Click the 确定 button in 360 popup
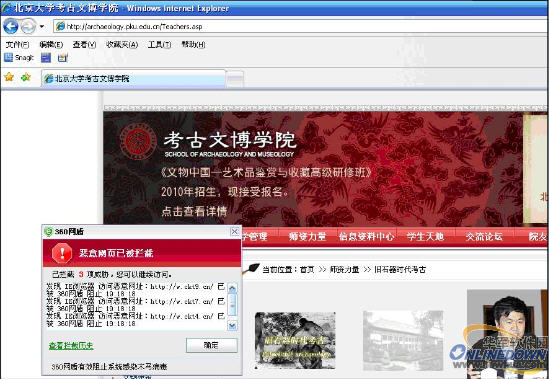The height and width of the screenshot is (379, 549). click(211, 345)
